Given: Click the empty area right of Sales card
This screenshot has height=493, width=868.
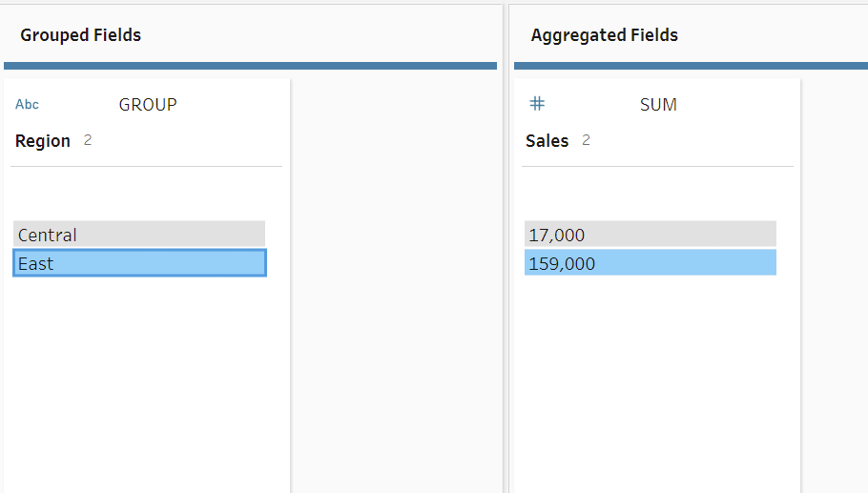Looking at the screenshot, I should point(835,286).
